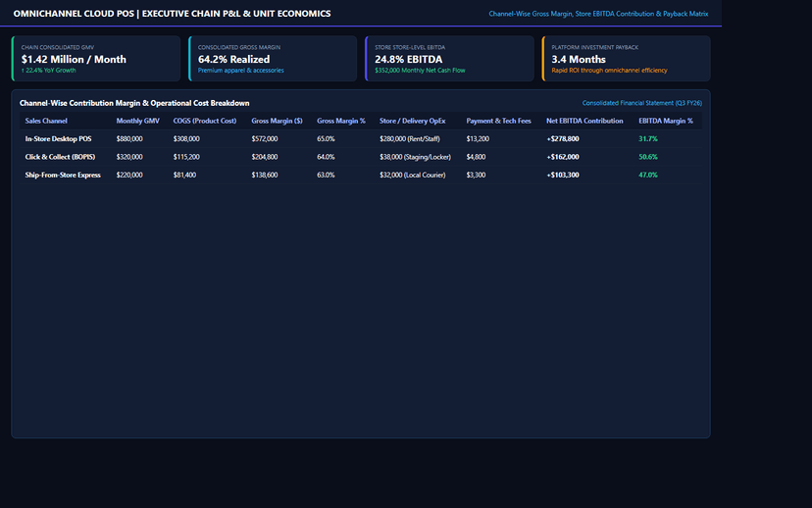Select the 'Ship-From-Store Express' row label
The image size is (812, 508).
pos(63,175)
